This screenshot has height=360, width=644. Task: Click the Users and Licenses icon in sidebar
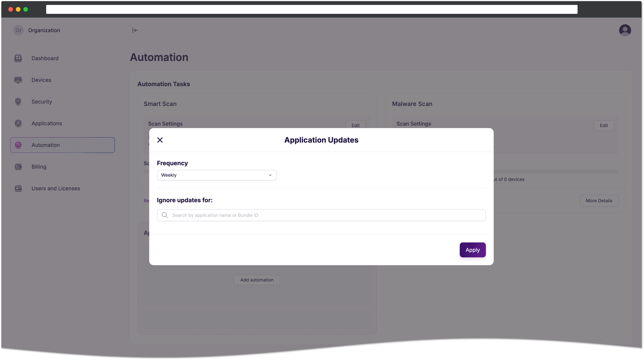(18, 188)
